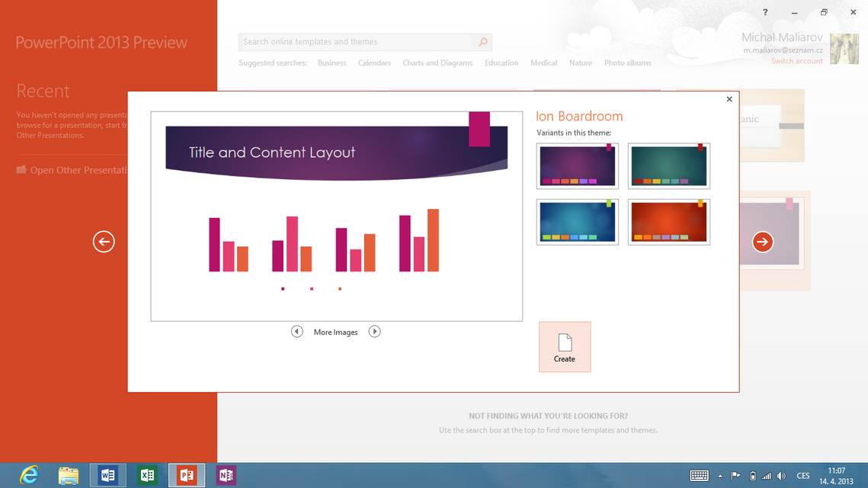
Task: Close the Ion Boardroom preview dialog
Action: 729,99
